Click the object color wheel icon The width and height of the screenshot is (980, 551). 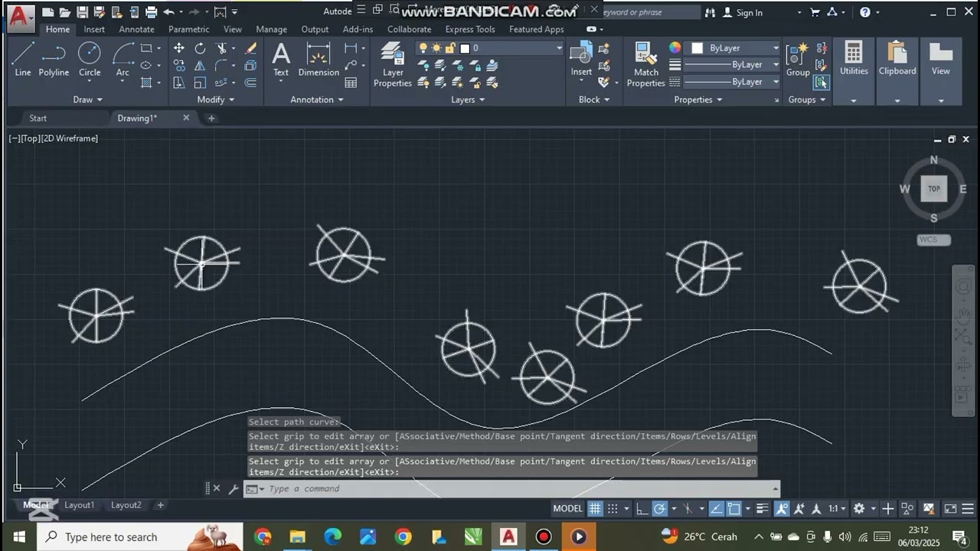click(x=675, y=47)
